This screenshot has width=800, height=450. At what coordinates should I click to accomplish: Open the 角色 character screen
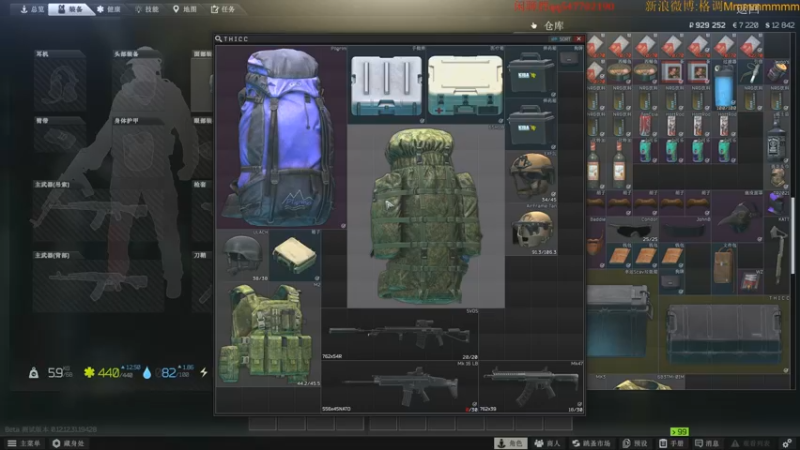point(510,443)
